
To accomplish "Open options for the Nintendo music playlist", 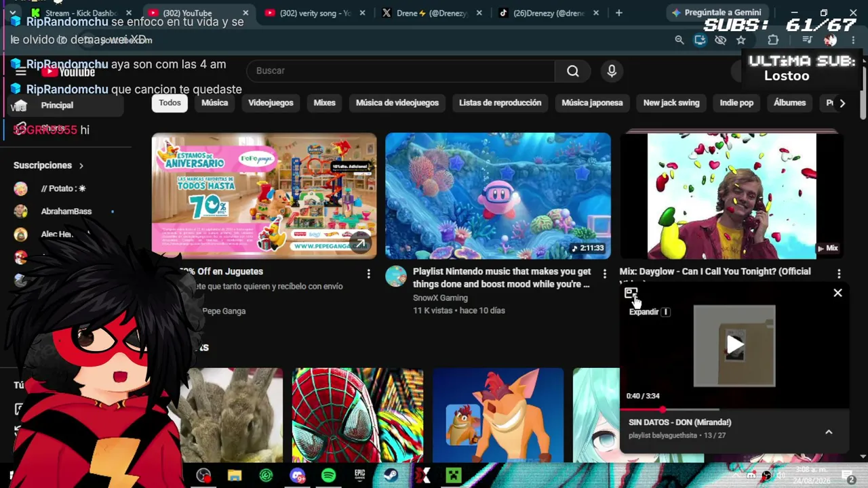I will (604, 273).
